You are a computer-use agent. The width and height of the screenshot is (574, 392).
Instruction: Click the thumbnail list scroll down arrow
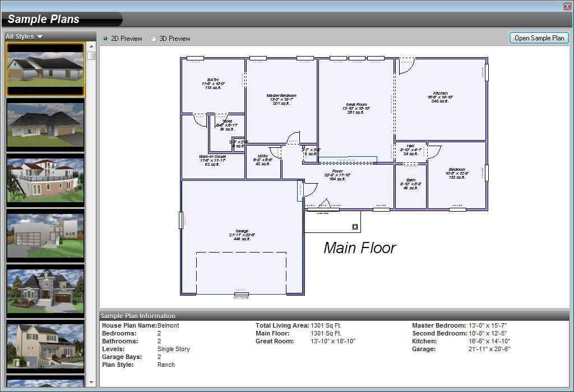[x=91, y=382]
